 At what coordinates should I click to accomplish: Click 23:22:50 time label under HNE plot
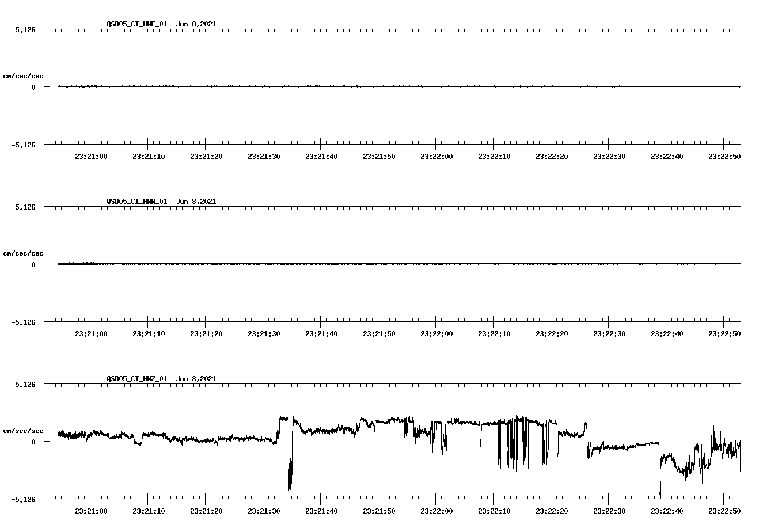724,156
